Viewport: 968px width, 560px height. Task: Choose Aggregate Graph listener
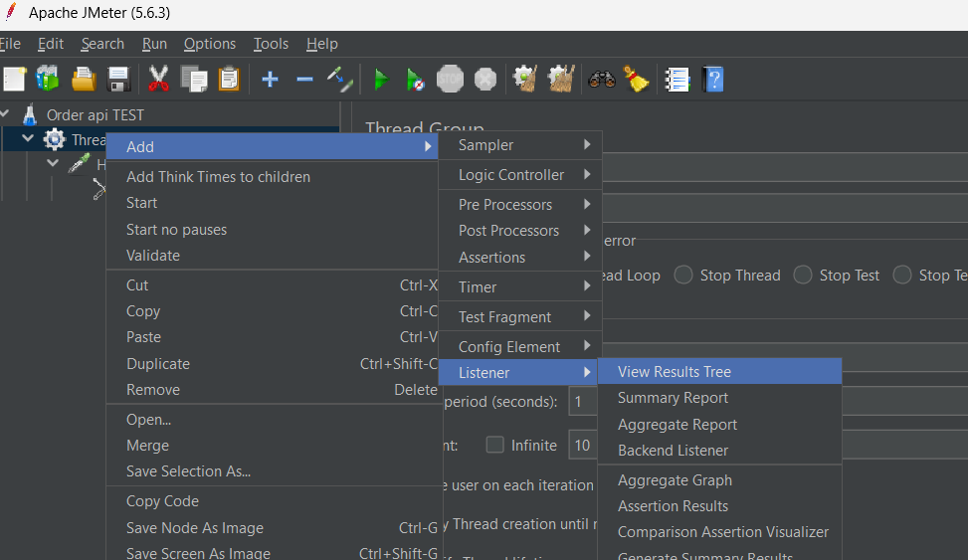[x=720, y=479]
